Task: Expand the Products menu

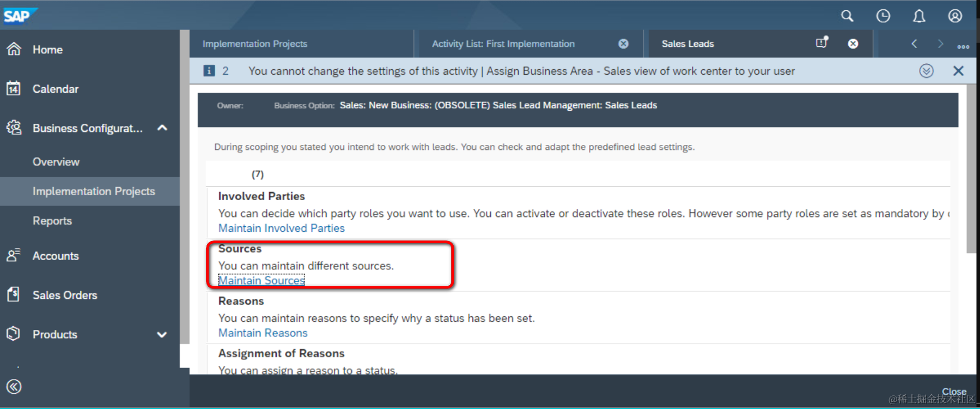Action: coord(162,334)
